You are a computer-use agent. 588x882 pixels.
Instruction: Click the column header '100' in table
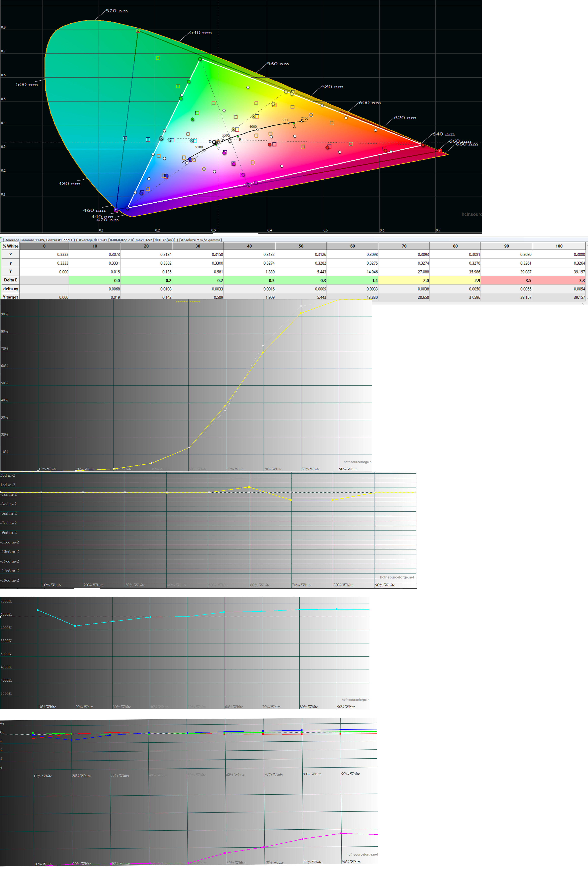point(559,246)
